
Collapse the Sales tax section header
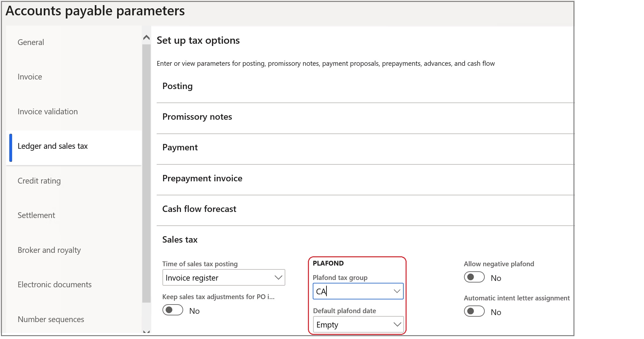pyautogui.click(x=180, y=240)
